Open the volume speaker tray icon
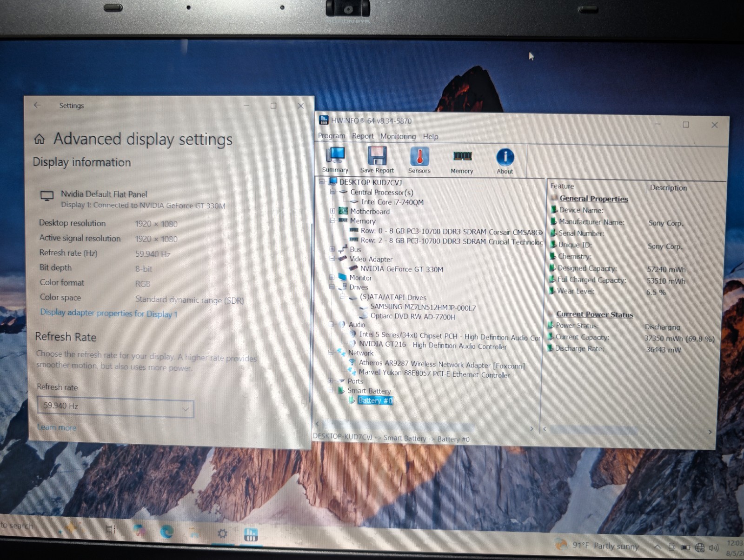The image size is (744, 560). coord(714,548)
